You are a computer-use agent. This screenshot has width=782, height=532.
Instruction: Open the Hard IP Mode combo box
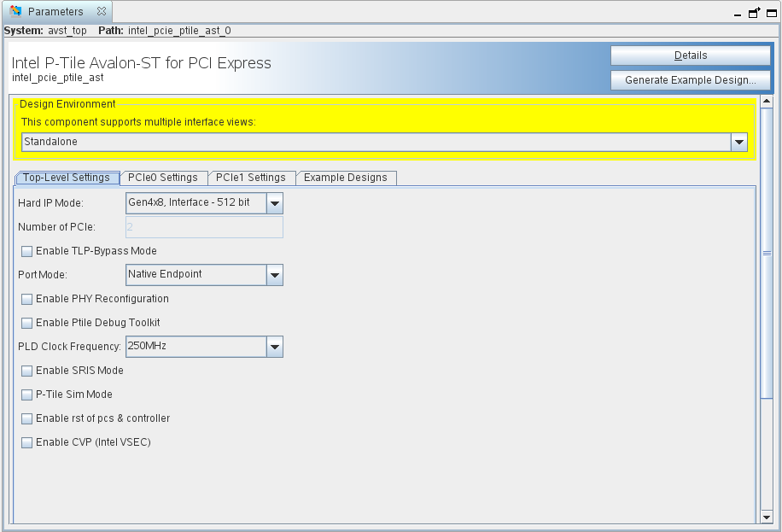[204, 203]
